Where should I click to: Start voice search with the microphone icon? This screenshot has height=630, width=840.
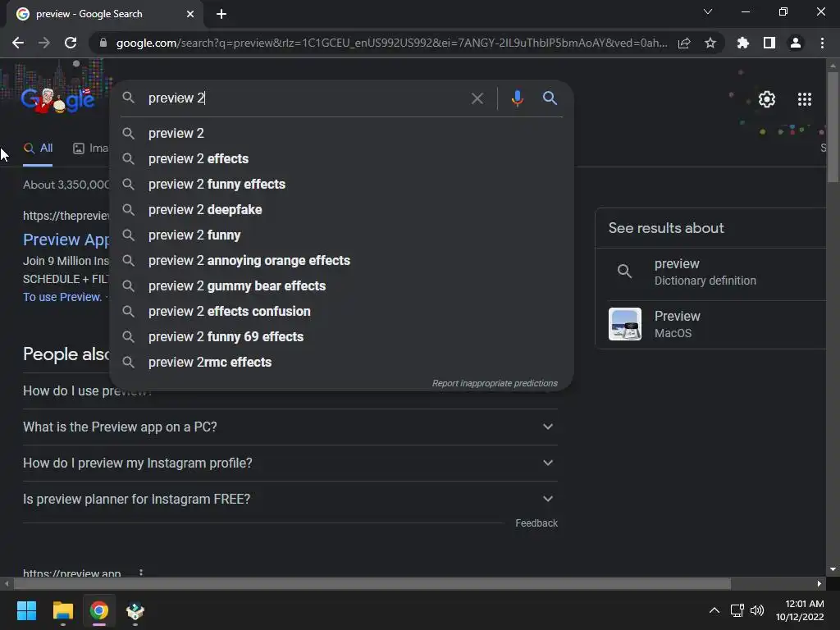pos(517,98)
